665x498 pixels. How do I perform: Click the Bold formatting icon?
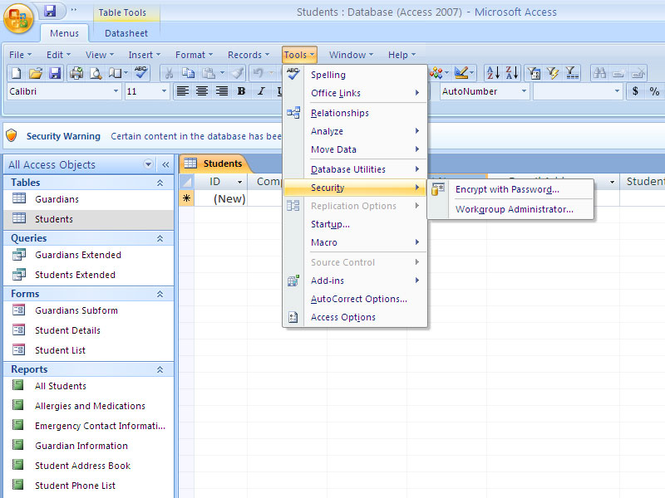pos(241,91)
